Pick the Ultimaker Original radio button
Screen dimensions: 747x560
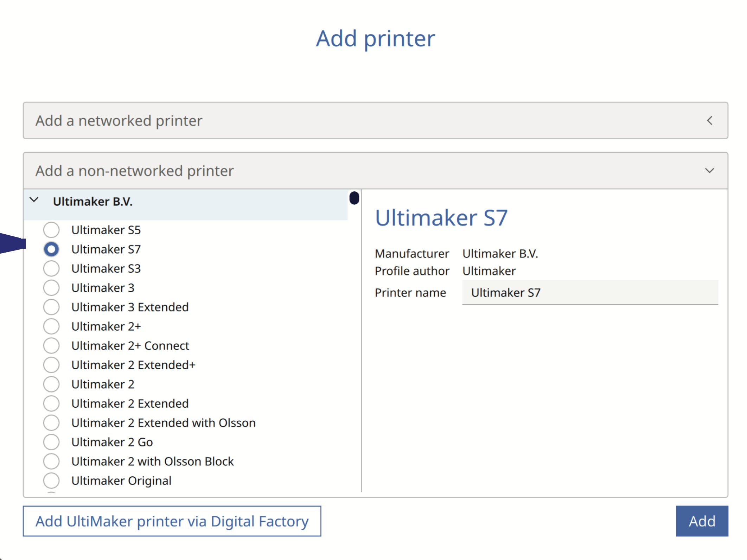pos(51,481)
